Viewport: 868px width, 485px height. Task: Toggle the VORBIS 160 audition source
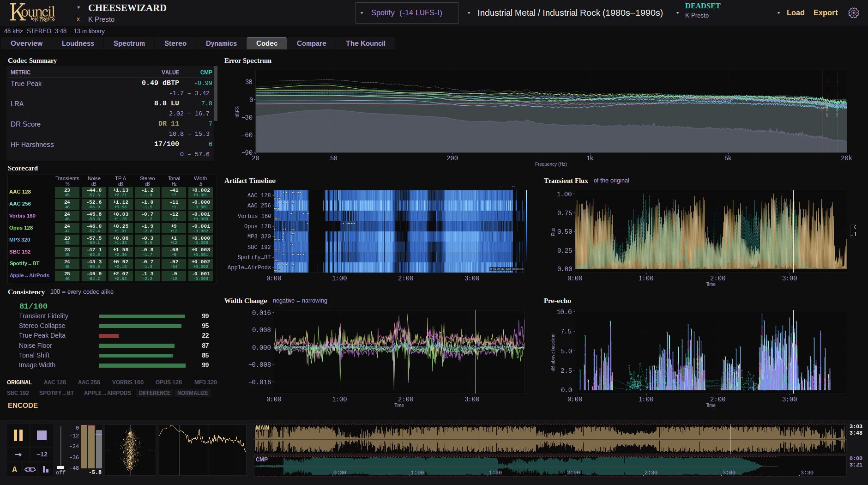point(128,382)
